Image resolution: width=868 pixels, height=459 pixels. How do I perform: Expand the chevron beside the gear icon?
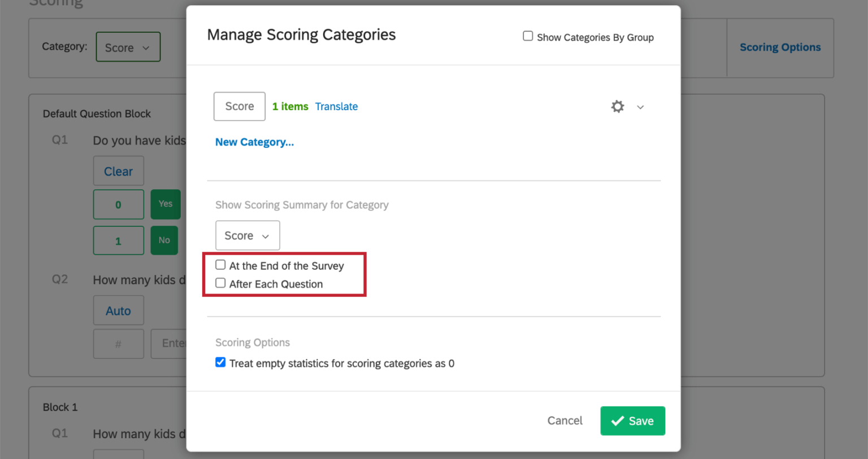640,106
